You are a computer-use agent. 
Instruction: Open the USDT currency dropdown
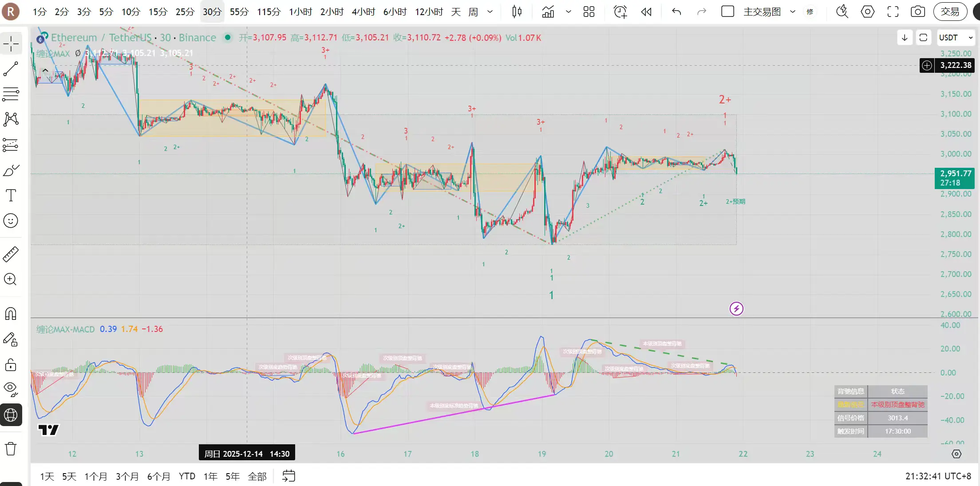coord(956,38)
